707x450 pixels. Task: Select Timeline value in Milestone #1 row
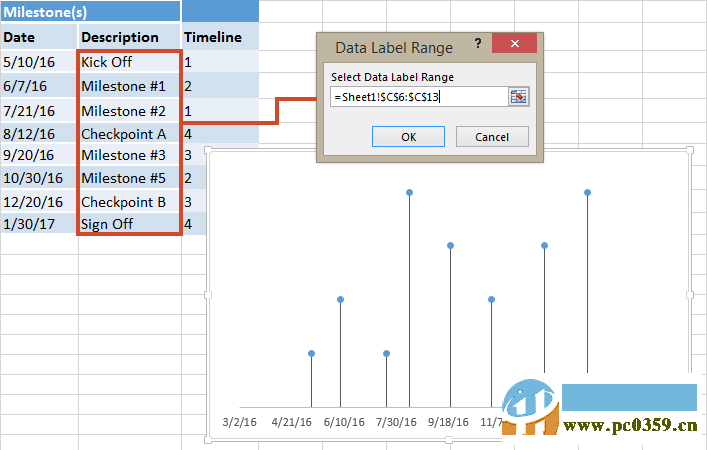pyautogui.click(x=220, y=86)
